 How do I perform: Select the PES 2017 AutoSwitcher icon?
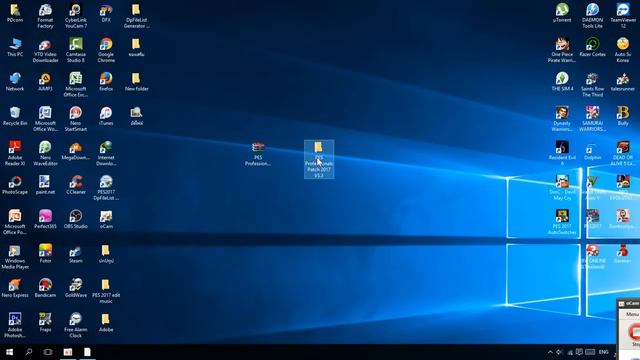pyautogui.click(x=562, y=222)
